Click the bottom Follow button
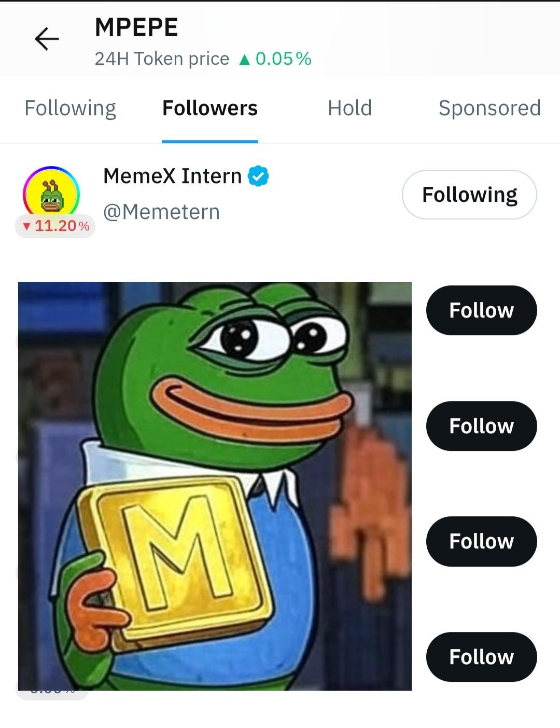 point(481,656)
